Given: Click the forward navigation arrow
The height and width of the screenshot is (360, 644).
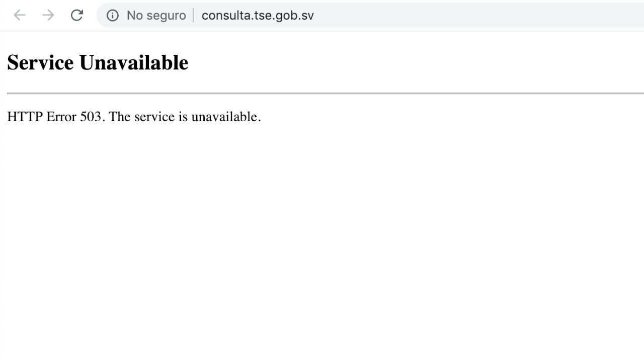Looking at the screenshot, I should [x=48, y=16].
